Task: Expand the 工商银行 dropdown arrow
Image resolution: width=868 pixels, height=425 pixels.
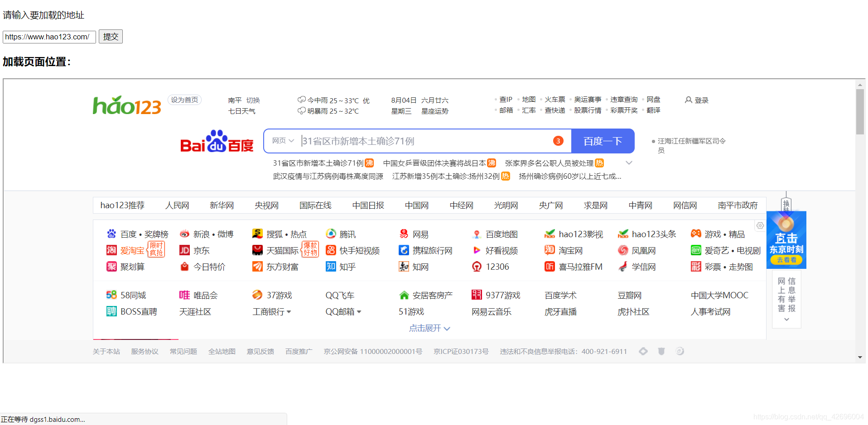Action: coord(289,312)
